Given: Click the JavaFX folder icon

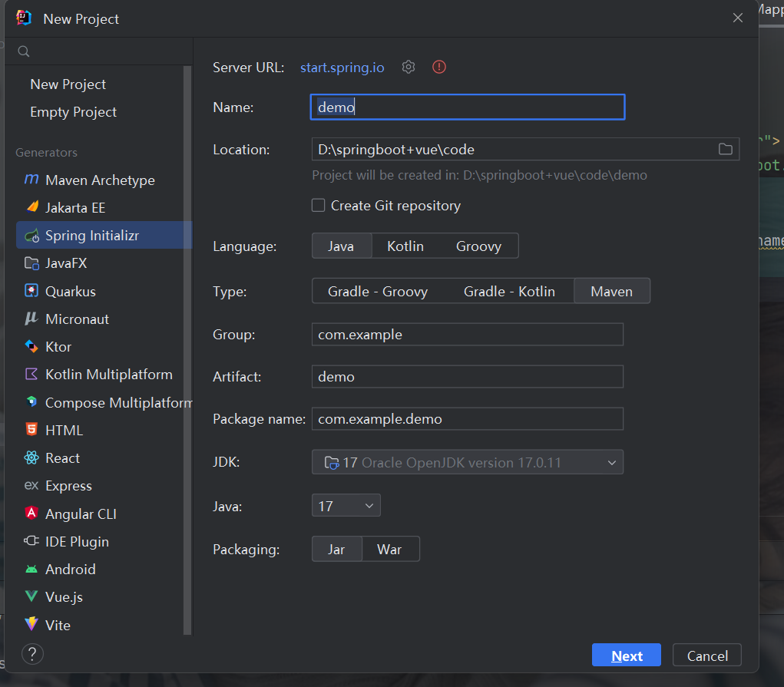Looking at the screenshot, I should click(x=31, y=263).
